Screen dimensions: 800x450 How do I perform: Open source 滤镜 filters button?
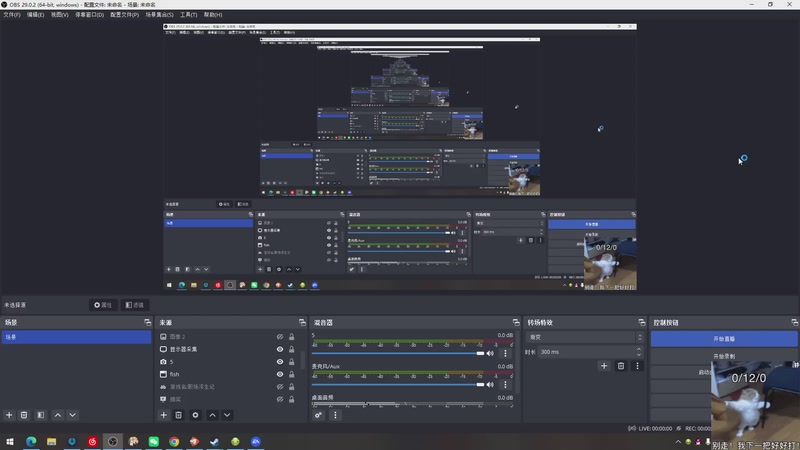pyautogui.click(x=135, y=305)
